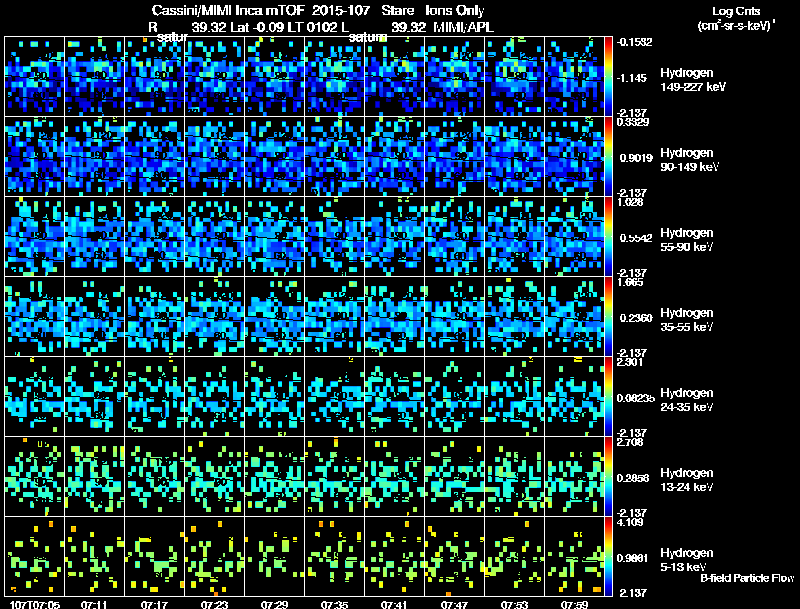Select the Hydrogen 35-55 keV color scale
The width and height of the screenshot is (800, 609).
point(608,317)
